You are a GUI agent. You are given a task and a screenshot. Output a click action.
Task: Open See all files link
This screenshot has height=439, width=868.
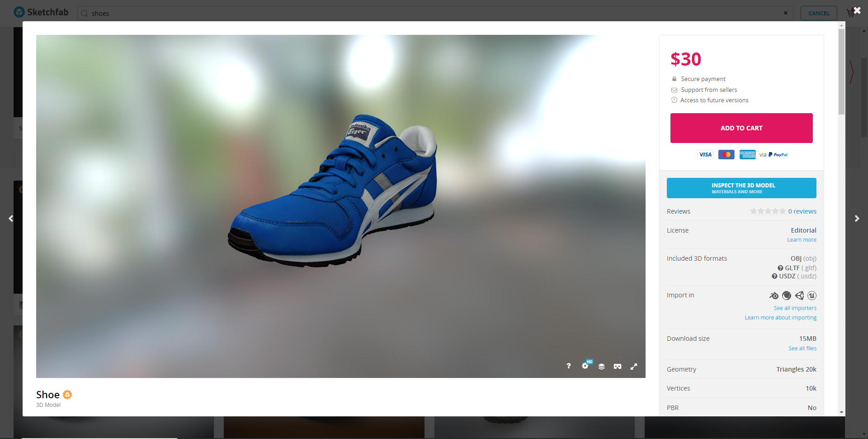click(802, 348)
